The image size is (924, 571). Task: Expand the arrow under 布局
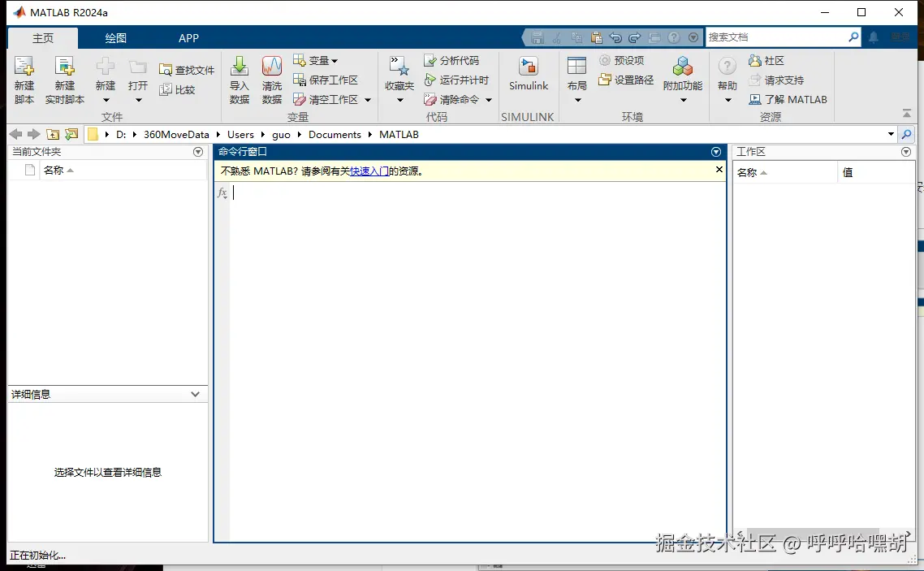[578, 100]
